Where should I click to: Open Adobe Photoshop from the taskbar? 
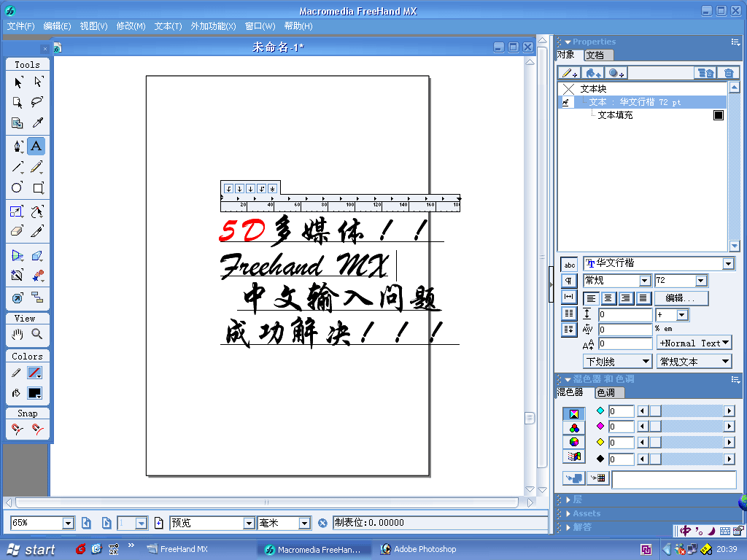click(419, 550)
